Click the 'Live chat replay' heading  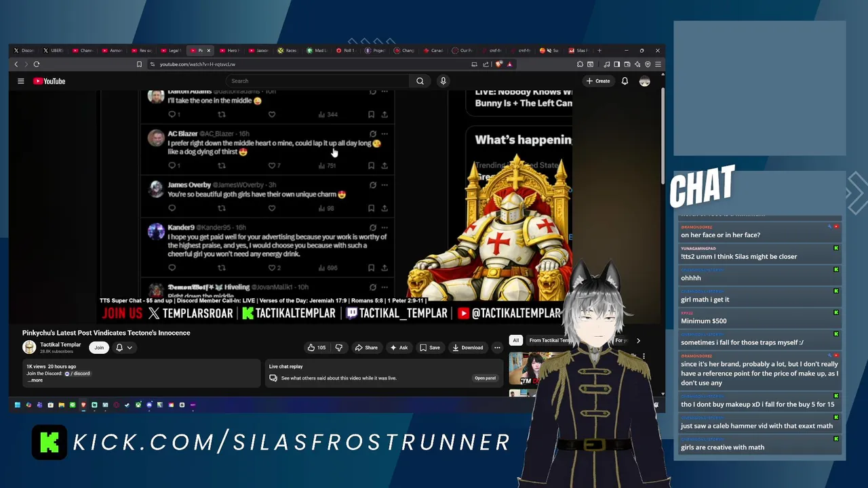285,367
